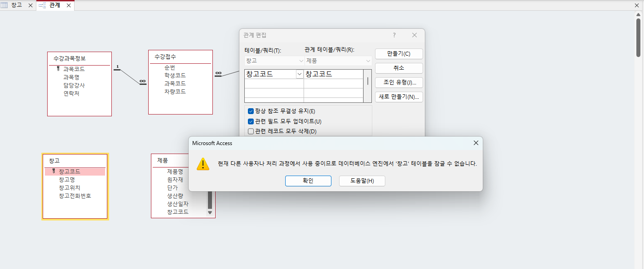Screen dimensions: 644x269
Task: Uncheck 항상 참조 무결성 유지 checkbox
Action: (251, 111)
